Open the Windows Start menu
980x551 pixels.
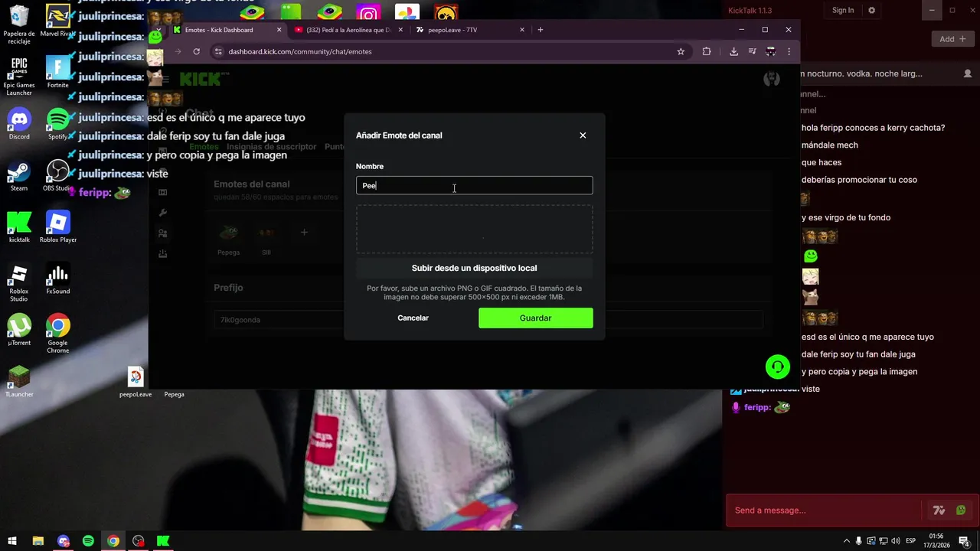[x=12, y=541]
